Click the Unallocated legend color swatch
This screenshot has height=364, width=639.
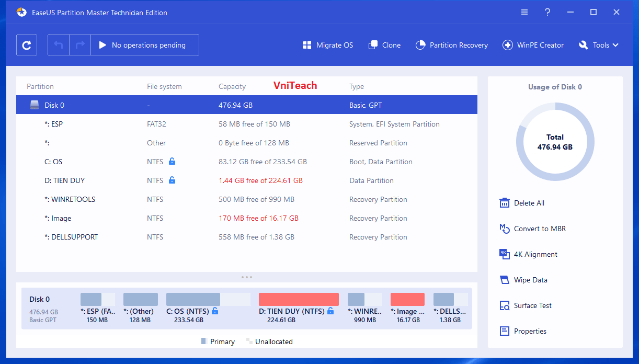point(249,342)
